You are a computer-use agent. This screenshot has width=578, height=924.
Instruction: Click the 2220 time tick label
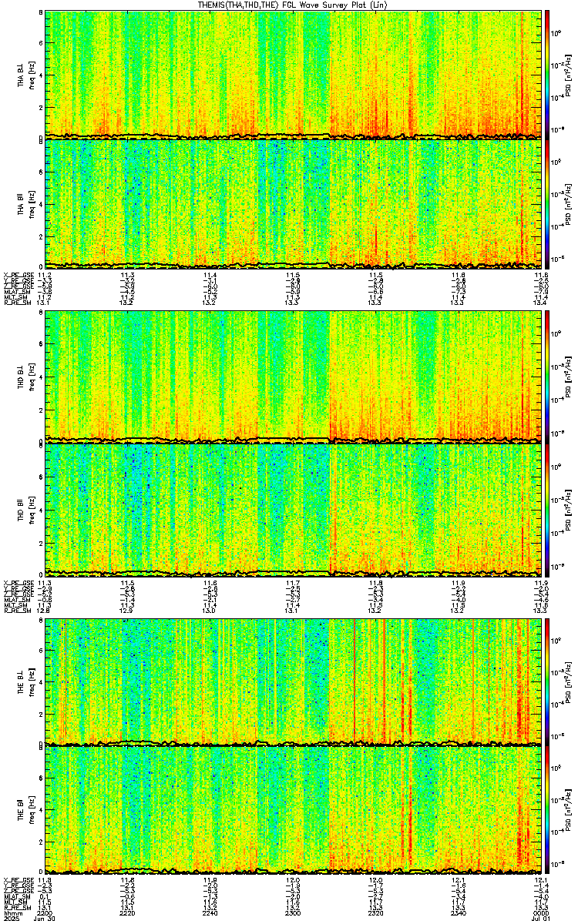click(128, 909)
